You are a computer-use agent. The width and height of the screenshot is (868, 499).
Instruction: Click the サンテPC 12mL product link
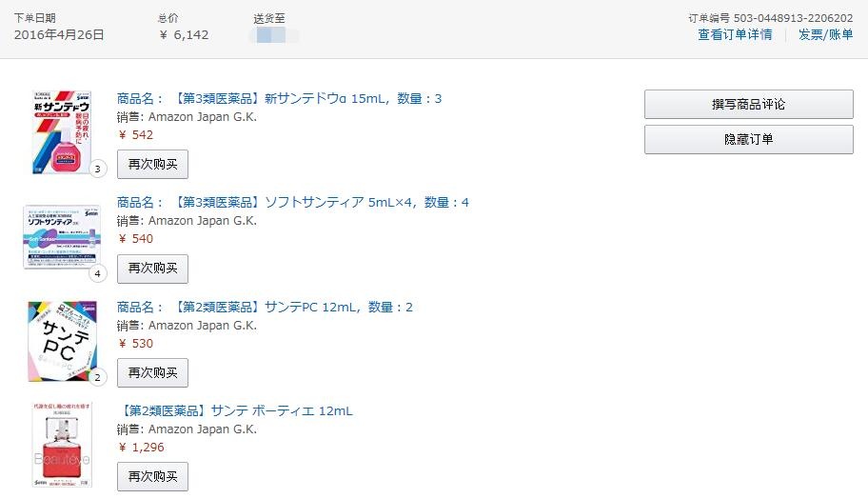tap(265, 307)
